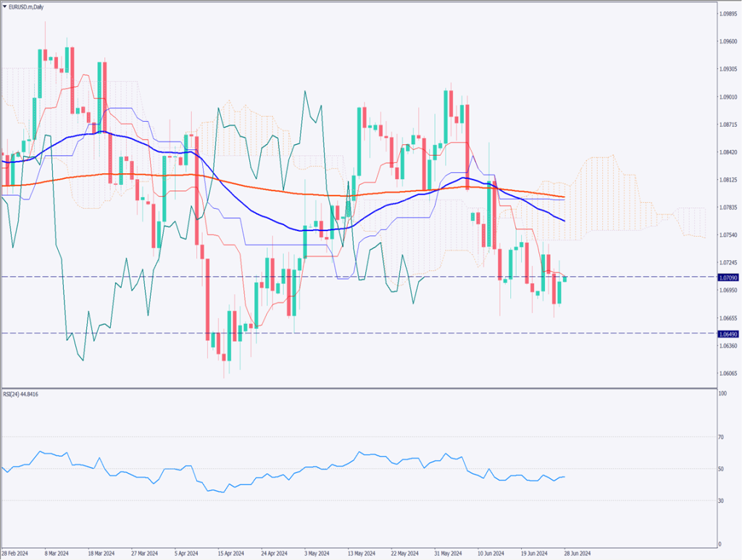742x560 pixels.
Task: Click the latest green candlestick
Action: [x=564, y=279]
